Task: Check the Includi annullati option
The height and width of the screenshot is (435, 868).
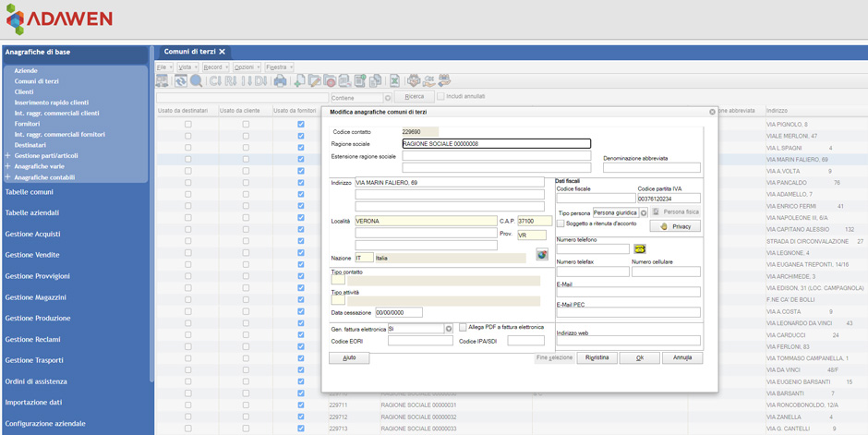Action: pyautogui.click(x=440, y=96)
